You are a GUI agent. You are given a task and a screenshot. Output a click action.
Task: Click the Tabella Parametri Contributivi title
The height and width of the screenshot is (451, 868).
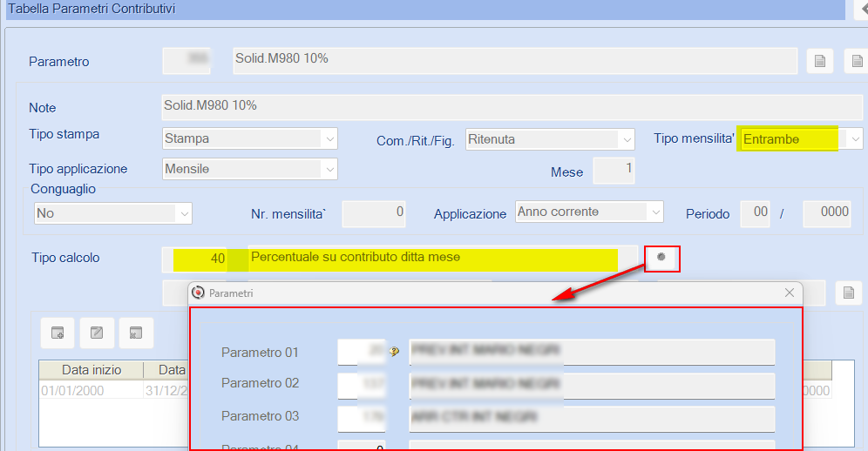(92, 9)
